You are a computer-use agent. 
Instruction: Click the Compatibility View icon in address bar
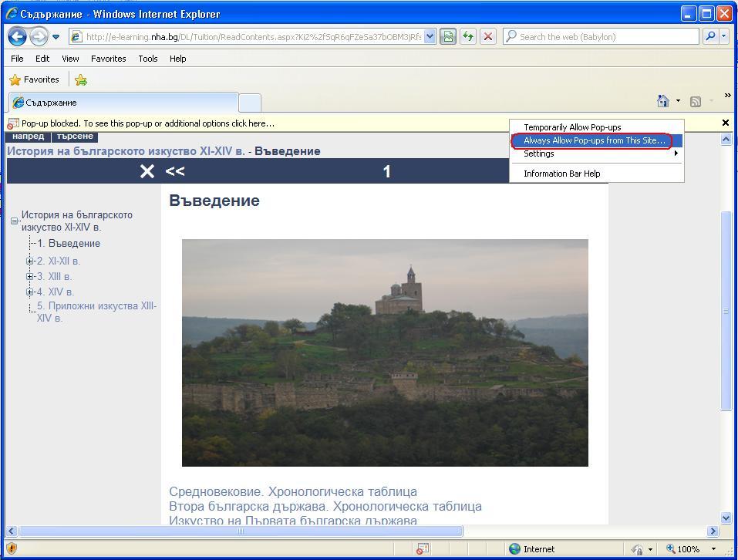pos(448,36)
